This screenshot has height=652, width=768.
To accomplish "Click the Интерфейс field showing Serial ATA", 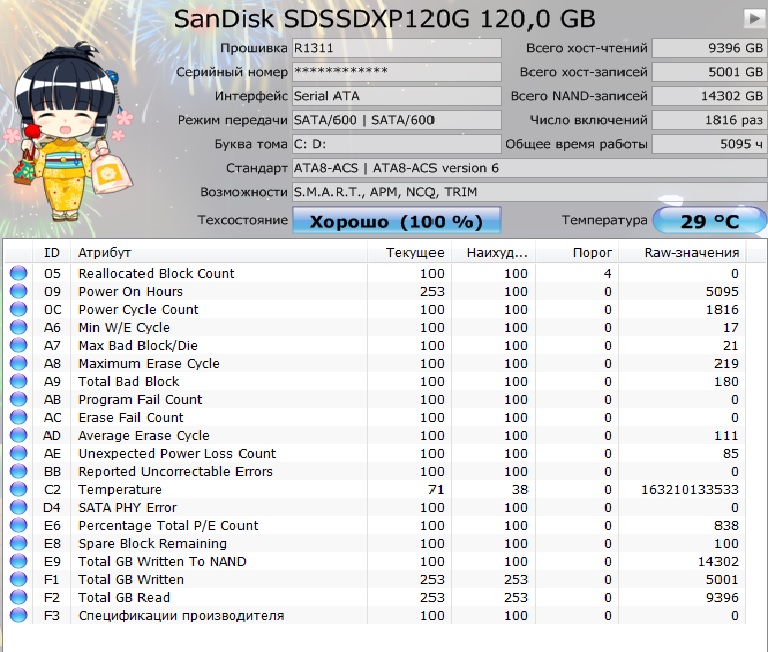I will click(x=397, y=96).
